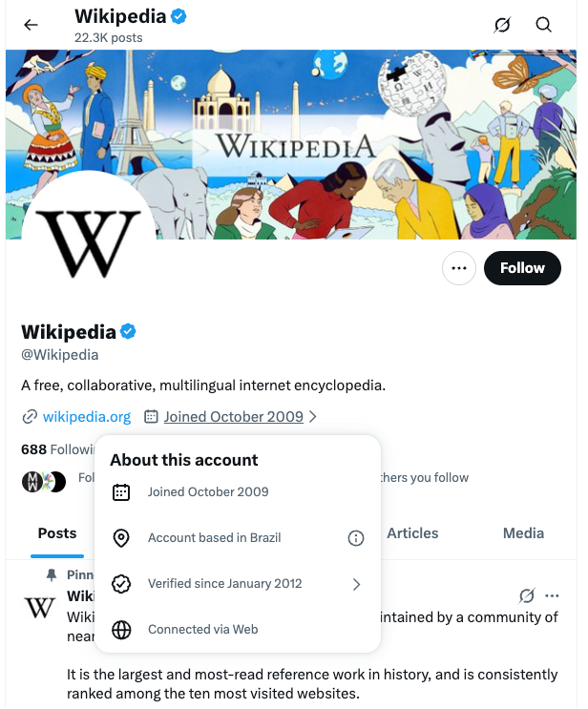Click the verified badge next to Wikipedia name
Screen dimensions: 588x709
coord(128,332)
